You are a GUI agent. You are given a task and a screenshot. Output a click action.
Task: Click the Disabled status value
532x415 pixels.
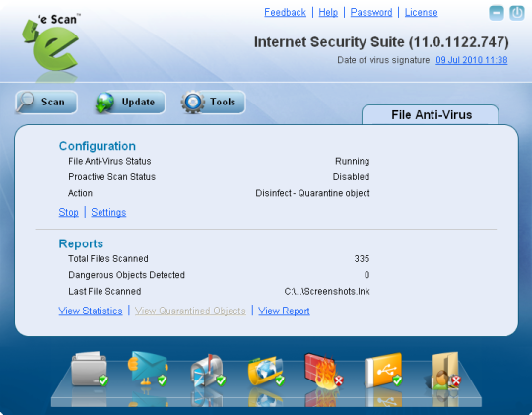[x=351, y=177]
